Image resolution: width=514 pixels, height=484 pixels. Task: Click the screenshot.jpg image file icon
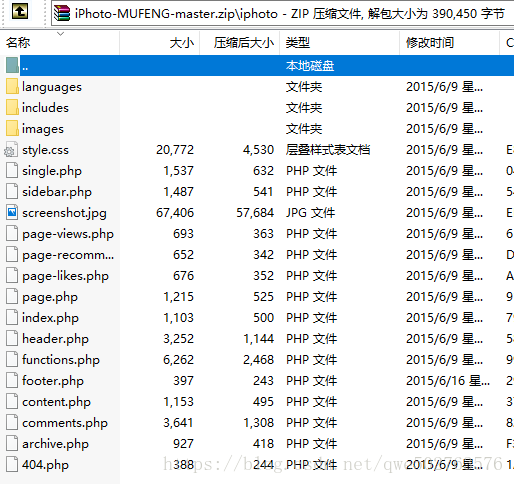[12, 212]
